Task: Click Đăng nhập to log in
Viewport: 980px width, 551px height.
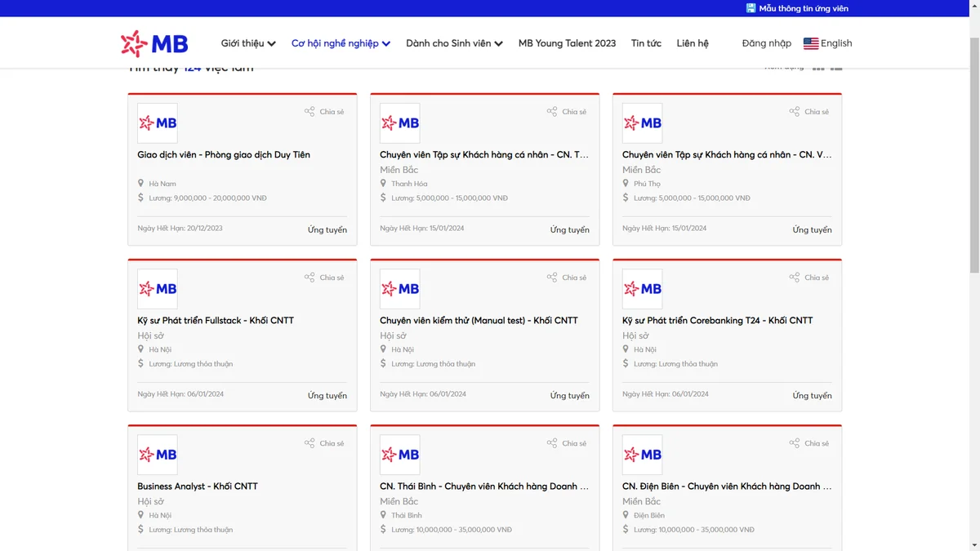Action: point(767,43)
